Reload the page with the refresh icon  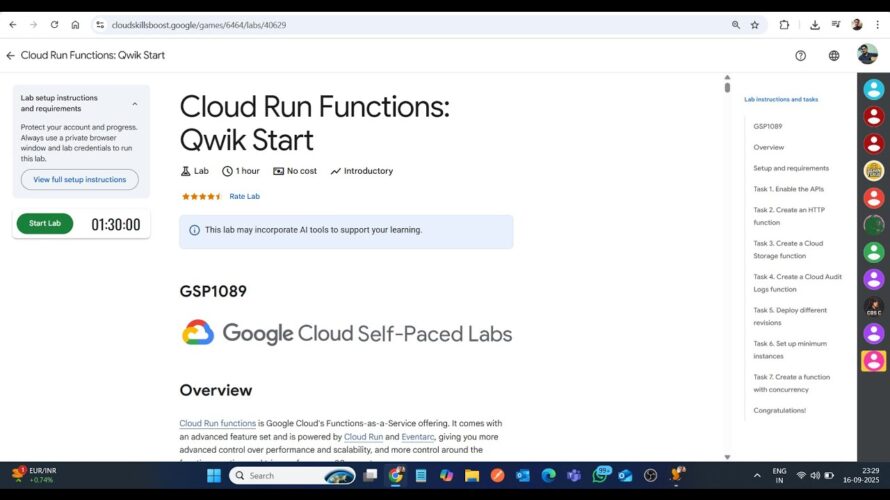(54, 25)
